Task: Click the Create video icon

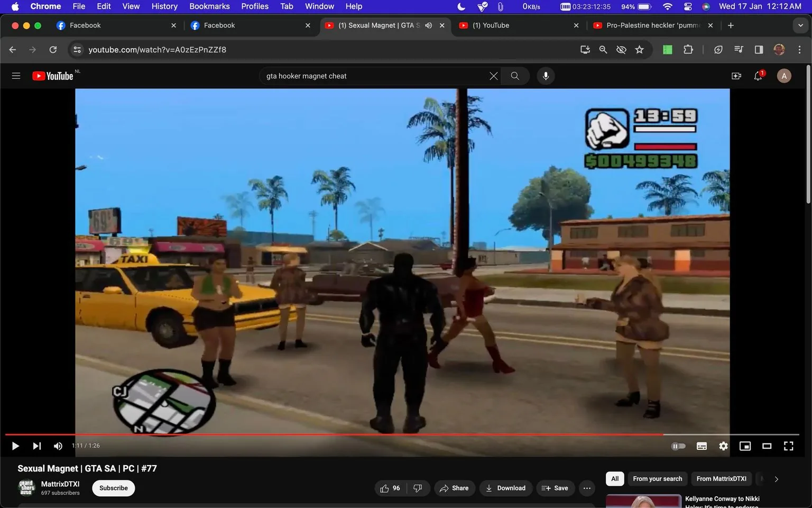Action: 736,76
